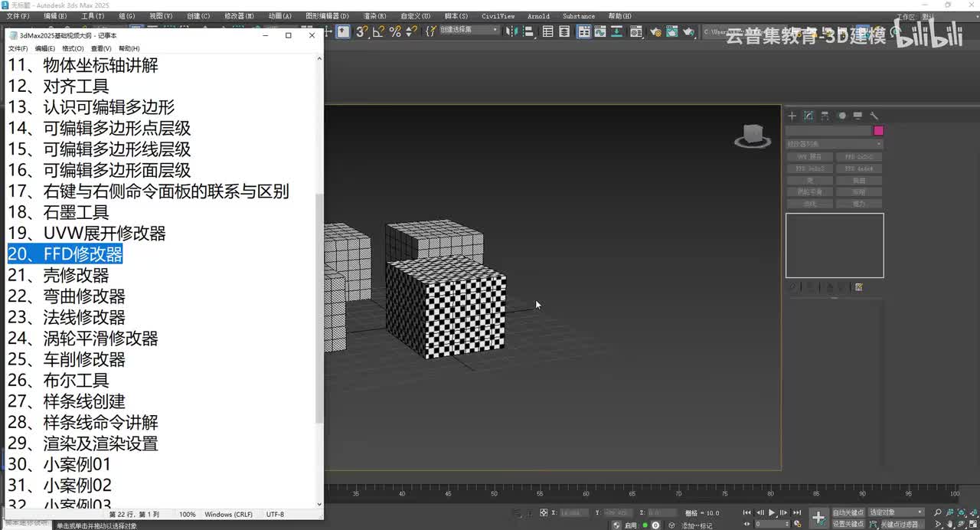This screenshot has height=530, width=980.
Task: Open the 自定义(U) menu
Action: [416, 15]
